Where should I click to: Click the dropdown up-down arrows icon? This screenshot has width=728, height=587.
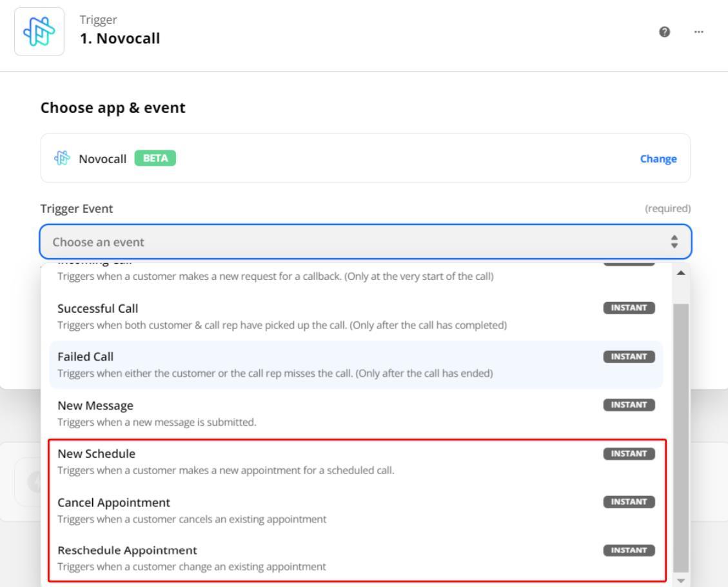(674, 241)
